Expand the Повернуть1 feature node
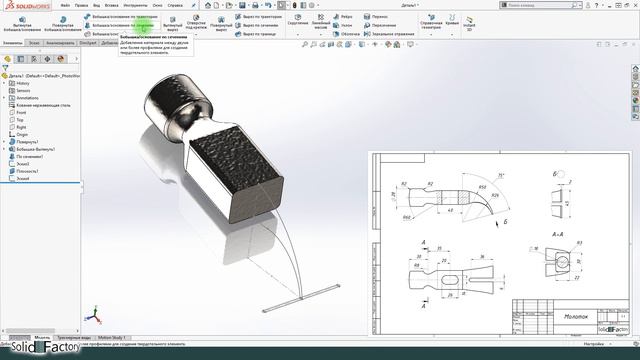The height and width of the screenshot is (360, 640). coord(4,142)
